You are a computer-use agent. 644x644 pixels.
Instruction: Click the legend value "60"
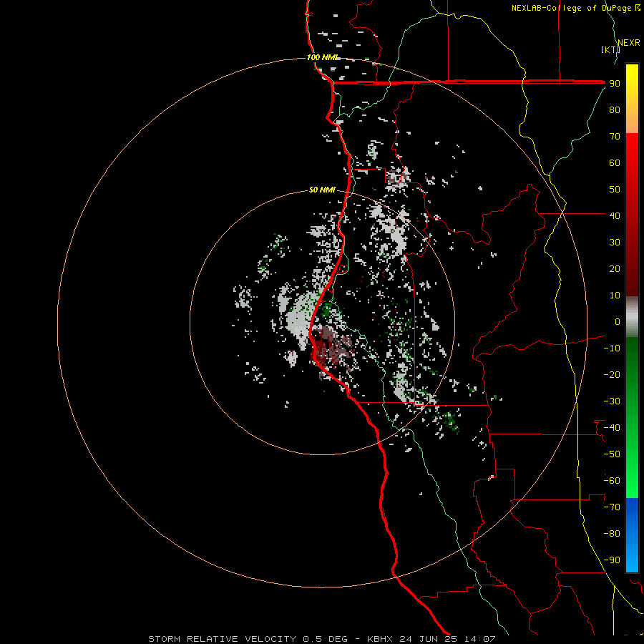click(x=615, y=163)
